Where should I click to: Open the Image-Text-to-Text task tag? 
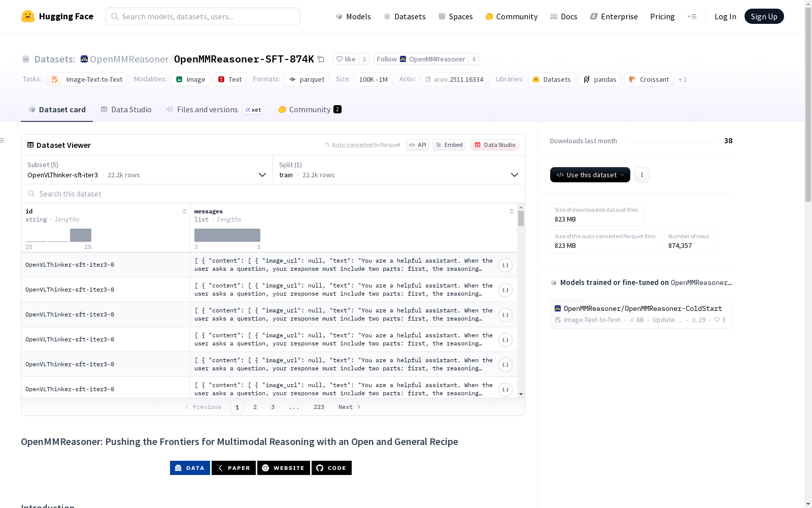[86, 79]
